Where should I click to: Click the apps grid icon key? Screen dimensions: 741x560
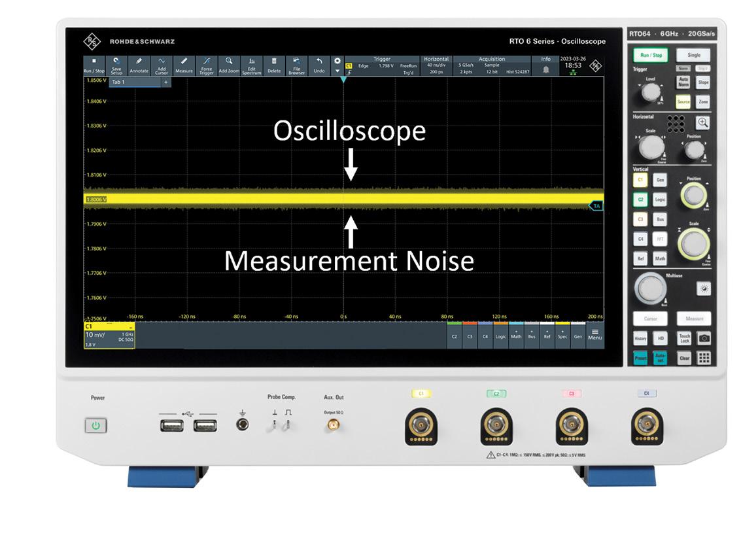point(704,359)
